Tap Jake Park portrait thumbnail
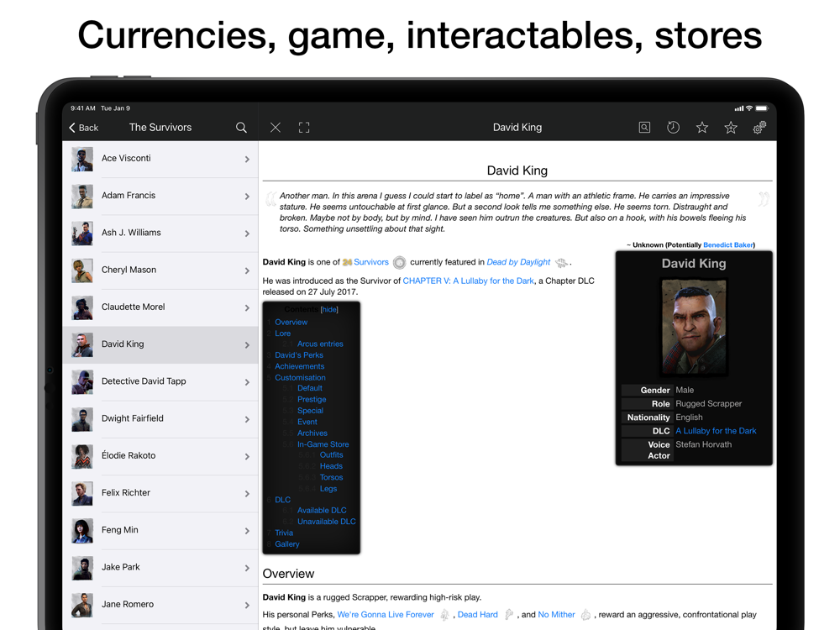 (x=82, y=567)
